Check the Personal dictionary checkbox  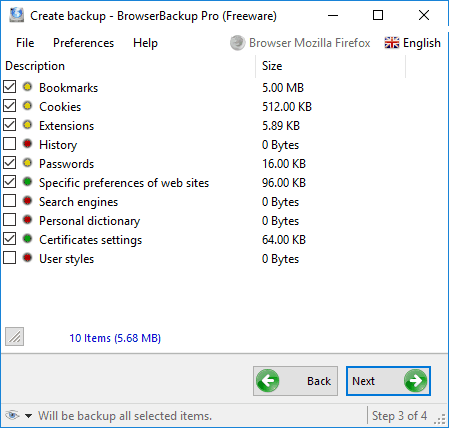pos(10,220)
